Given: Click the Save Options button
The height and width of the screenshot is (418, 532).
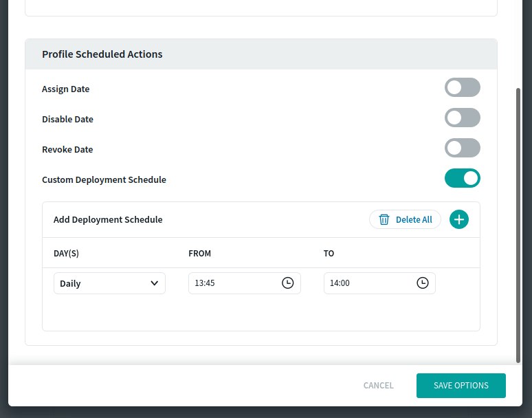Looking at the screenshot, I should [x=461, y=385].
